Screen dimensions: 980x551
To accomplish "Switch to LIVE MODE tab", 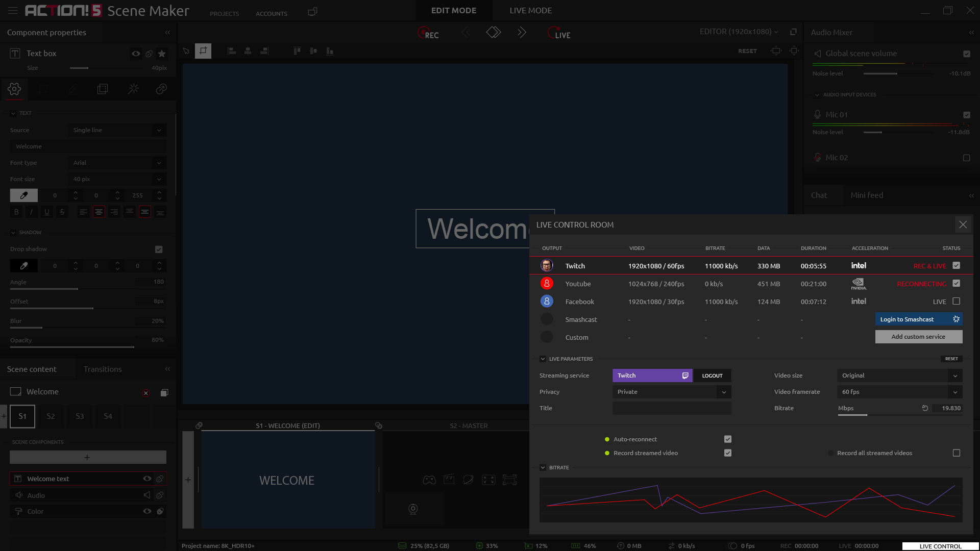I will pos(530,10).
